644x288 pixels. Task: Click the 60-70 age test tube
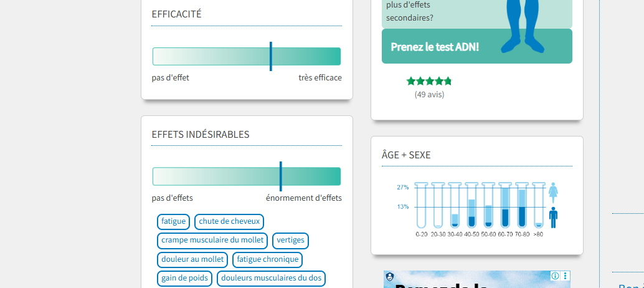click(x=504, y=205)
